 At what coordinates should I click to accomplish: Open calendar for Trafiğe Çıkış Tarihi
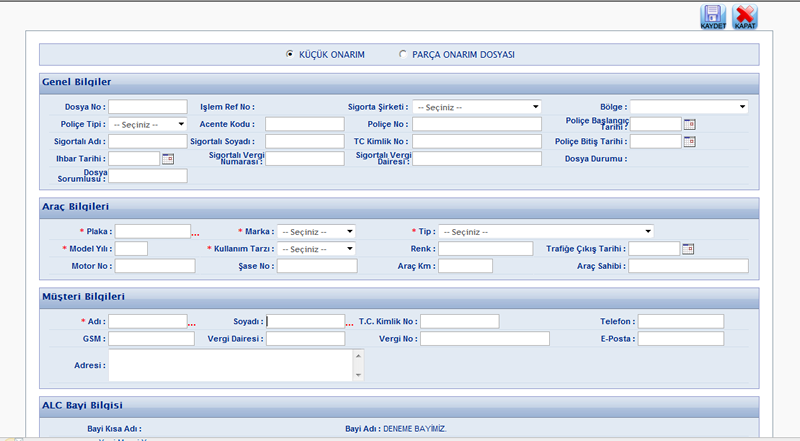pyautogui.click(x=688, y=248)
